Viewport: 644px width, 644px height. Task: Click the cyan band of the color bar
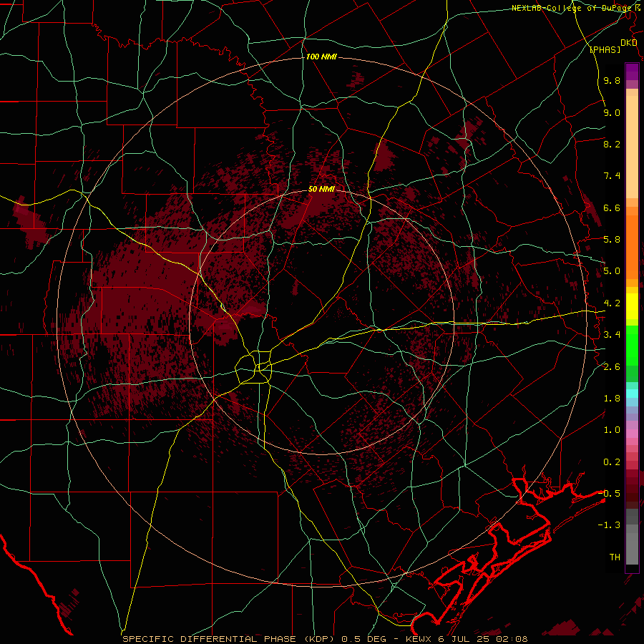632,393
